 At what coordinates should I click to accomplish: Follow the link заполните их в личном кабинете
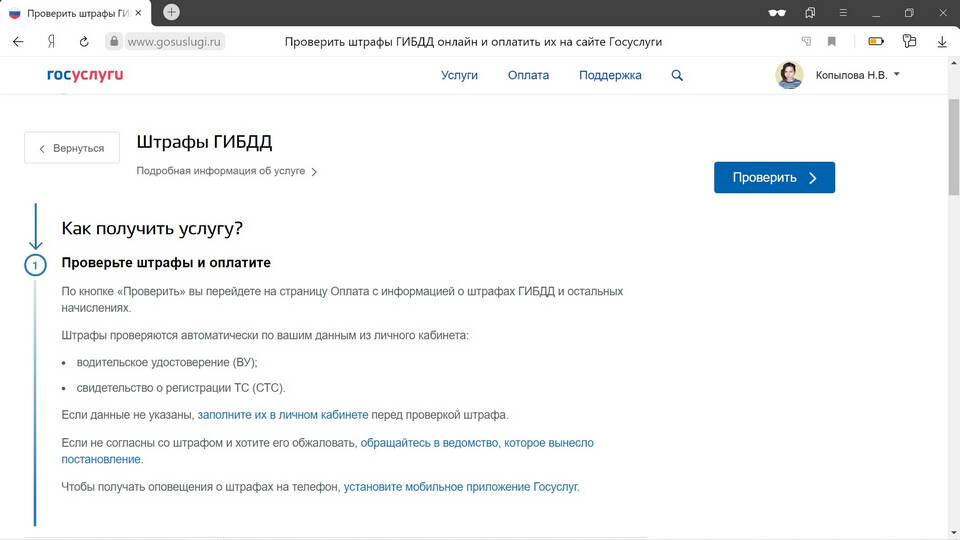point(283,414)
